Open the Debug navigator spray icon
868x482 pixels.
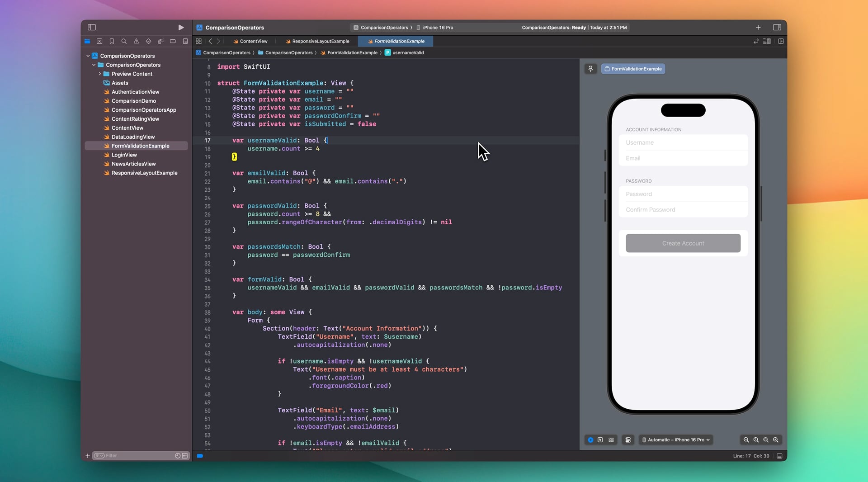click(160, 41)
